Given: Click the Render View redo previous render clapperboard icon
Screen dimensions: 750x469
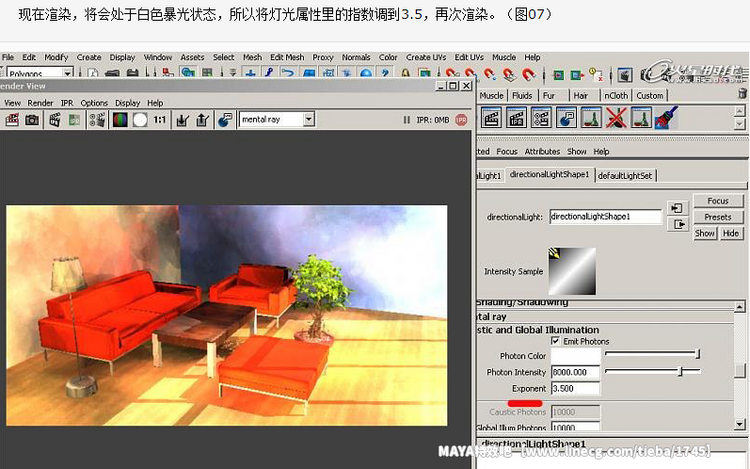Looking at the screenshot, I should pos(12,120).
